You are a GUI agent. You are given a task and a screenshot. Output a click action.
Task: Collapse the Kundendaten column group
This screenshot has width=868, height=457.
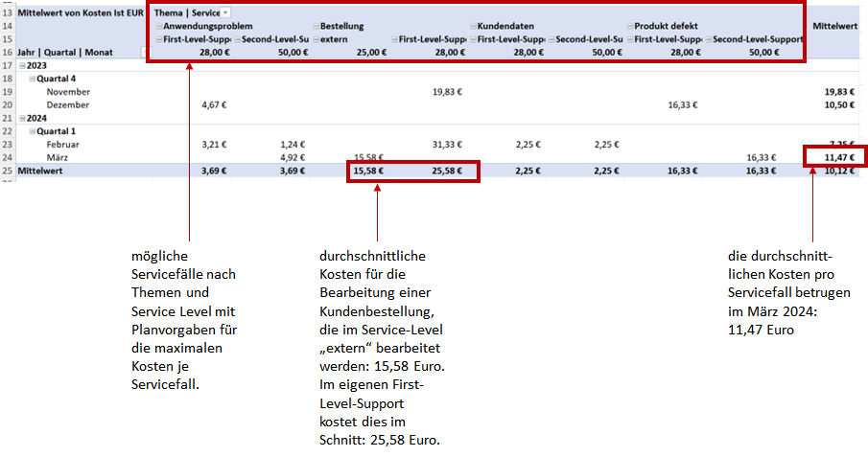pyautogui.click(x=474, y=27)
